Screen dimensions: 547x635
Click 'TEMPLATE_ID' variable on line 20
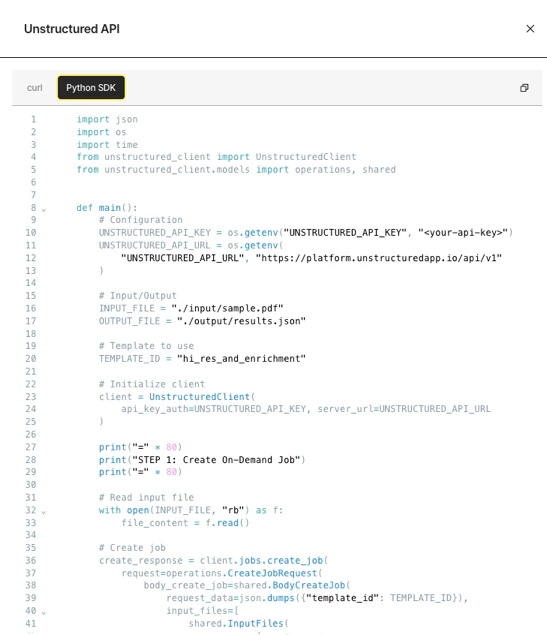130,358
